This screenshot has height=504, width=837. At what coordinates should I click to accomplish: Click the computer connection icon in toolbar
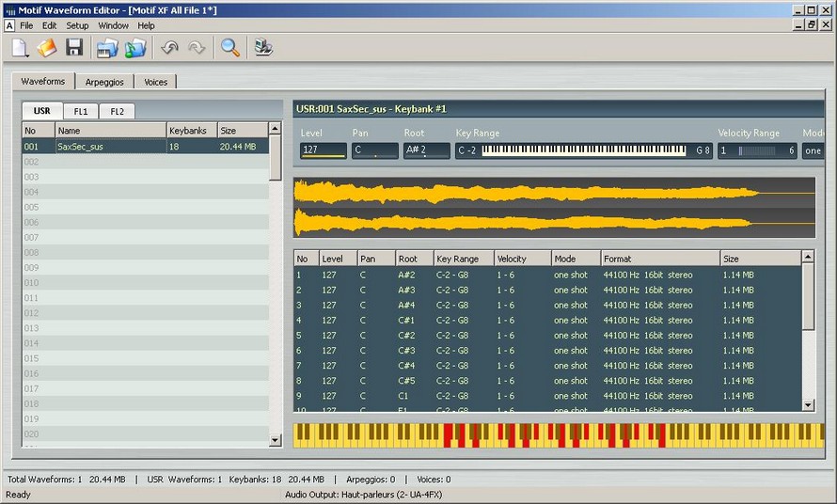[264, 47]
